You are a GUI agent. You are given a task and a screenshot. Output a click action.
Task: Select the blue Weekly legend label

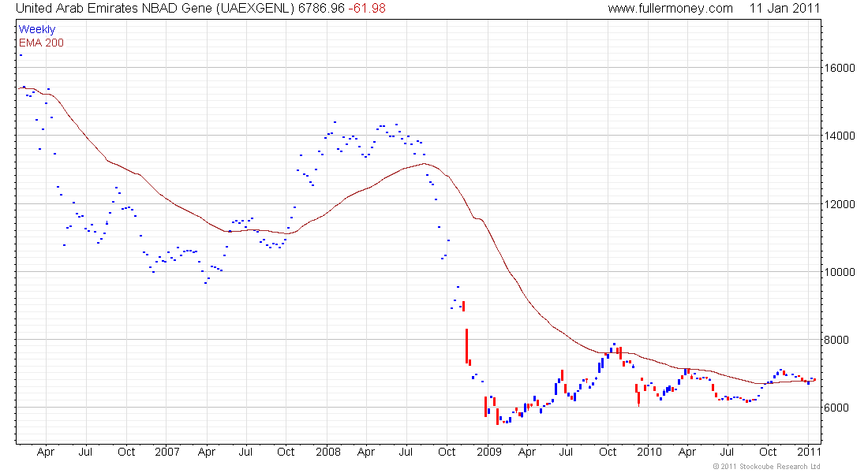point(37,29)
